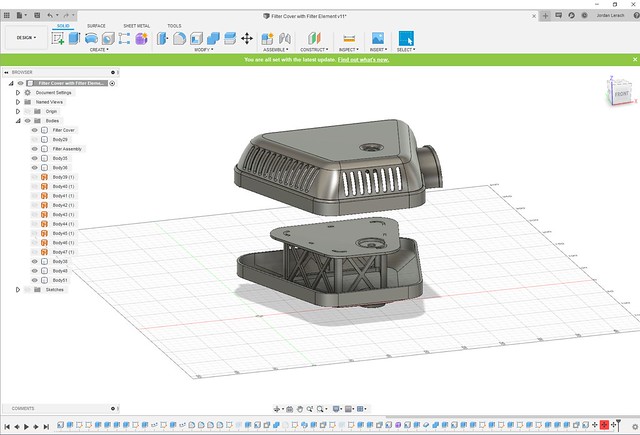Select the Body48 tree item
This screenshot has width=640, height=435.
coord(60,271)
